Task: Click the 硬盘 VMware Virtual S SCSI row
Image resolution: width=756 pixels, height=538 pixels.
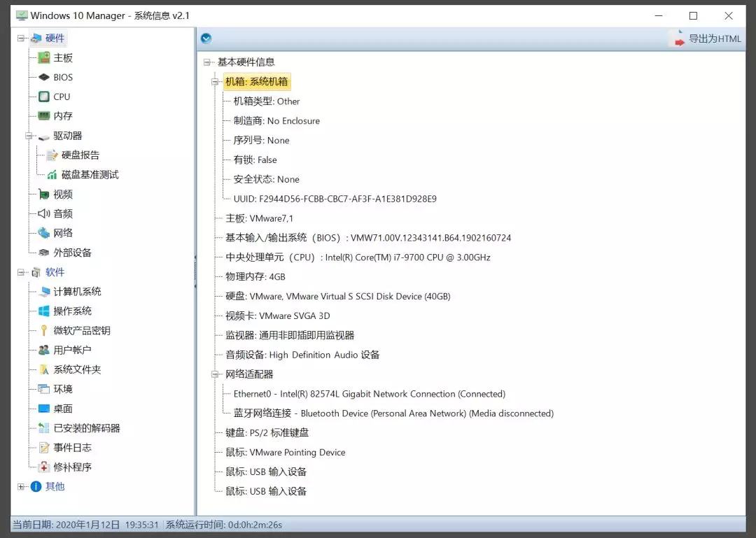Action: (338, 297)
